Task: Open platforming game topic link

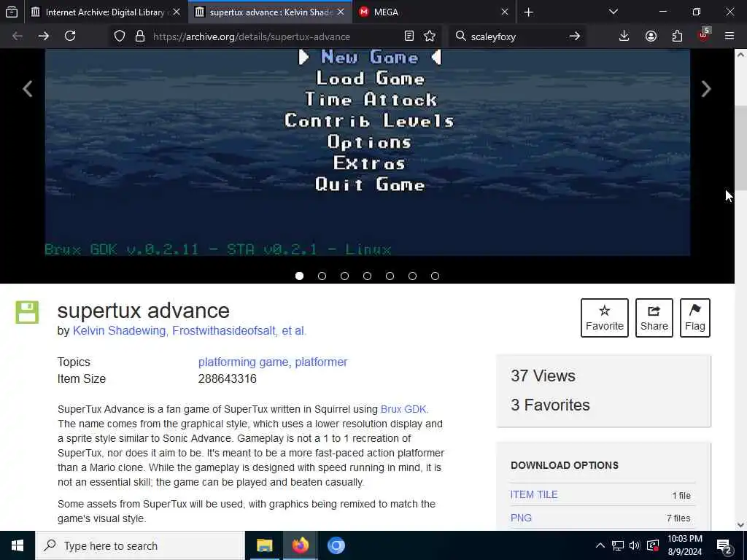Action: 244,362
